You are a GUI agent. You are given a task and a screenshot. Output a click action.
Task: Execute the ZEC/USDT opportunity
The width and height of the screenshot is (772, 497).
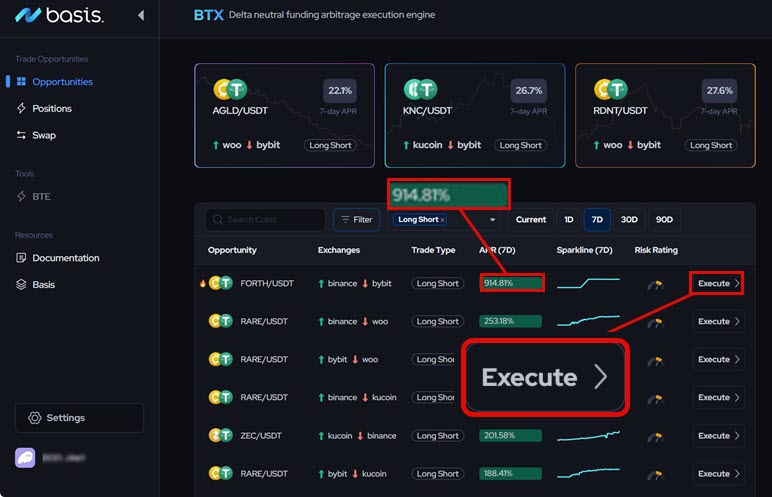tap(718, 435)
